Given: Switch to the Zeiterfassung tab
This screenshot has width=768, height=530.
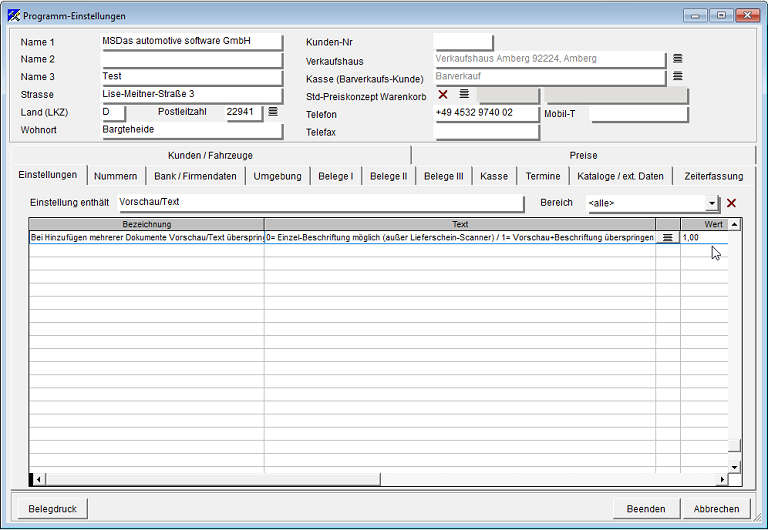Looking at the screenshot, I should (x=714, y=176).
